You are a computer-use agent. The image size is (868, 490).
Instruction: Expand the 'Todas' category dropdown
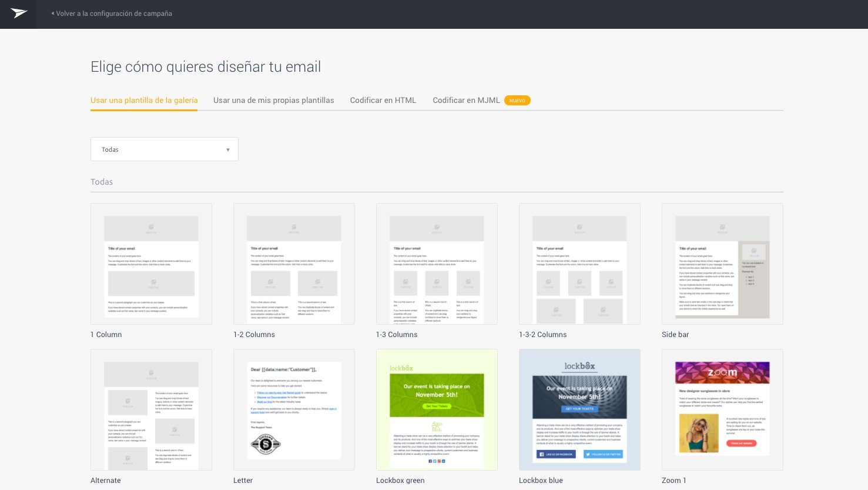(x=164, y=149)
